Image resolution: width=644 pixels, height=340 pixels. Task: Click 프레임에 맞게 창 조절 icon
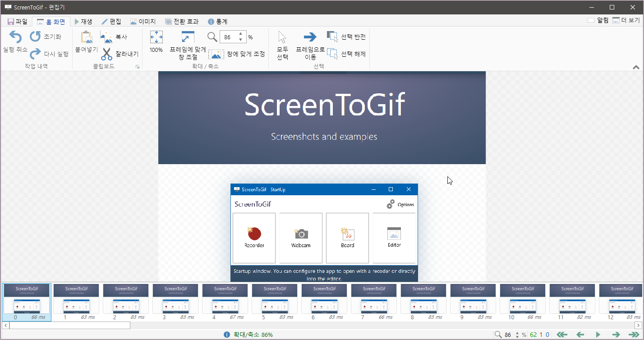(188, 37)
